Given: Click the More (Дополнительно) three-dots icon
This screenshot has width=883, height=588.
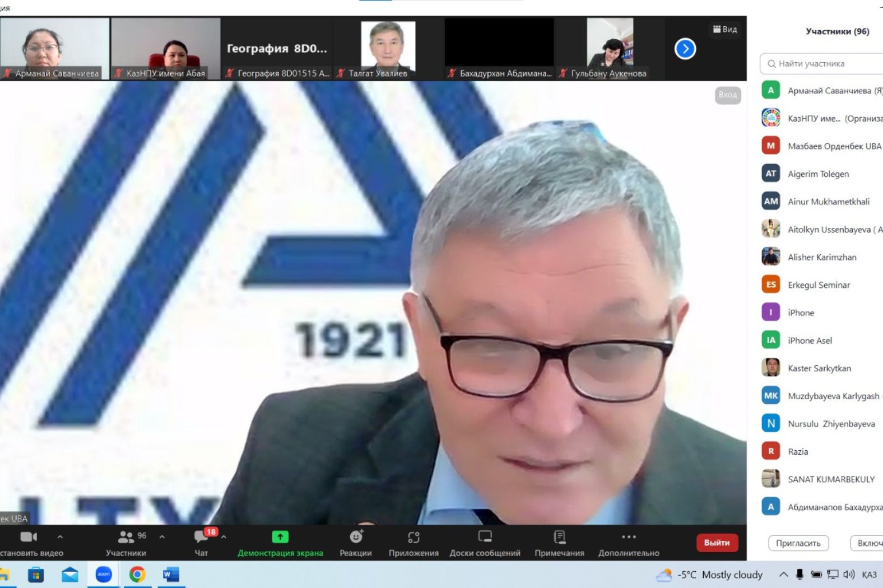Looking at the screenshot, I should 629,537.
